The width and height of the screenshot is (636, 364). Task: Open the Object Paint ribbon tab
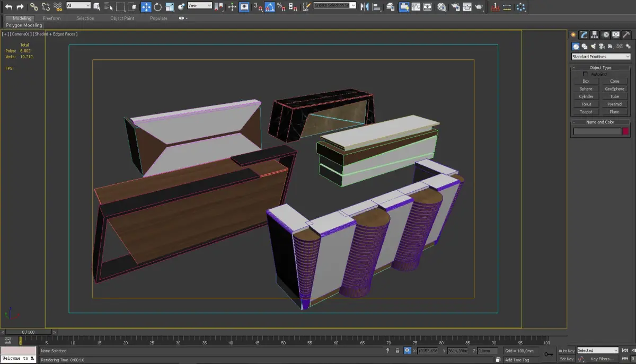(122, 18)
